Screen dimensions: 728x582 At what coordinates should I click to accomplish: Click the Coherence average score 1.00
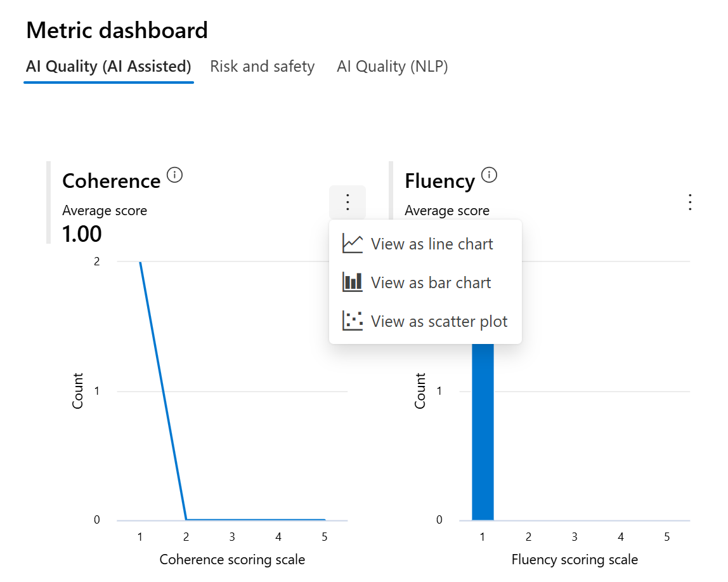[x=82, y=234]
